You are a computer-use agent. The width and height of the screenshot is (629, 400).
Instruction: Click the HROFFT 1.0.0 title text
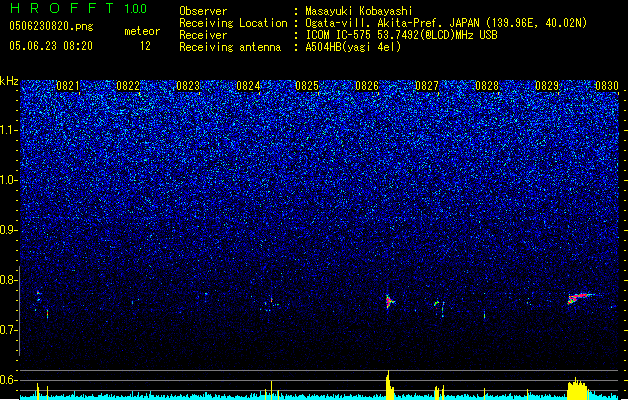click(x=79, y=8)
